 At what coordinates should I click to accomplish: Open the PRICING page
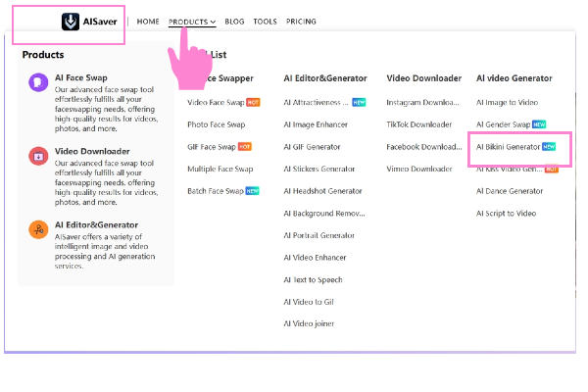(301, 22)
